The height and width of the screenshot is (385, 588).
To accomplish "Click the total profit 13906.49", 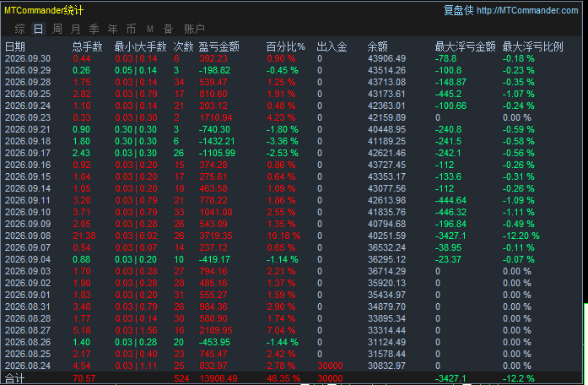I will tap(218, 378).
